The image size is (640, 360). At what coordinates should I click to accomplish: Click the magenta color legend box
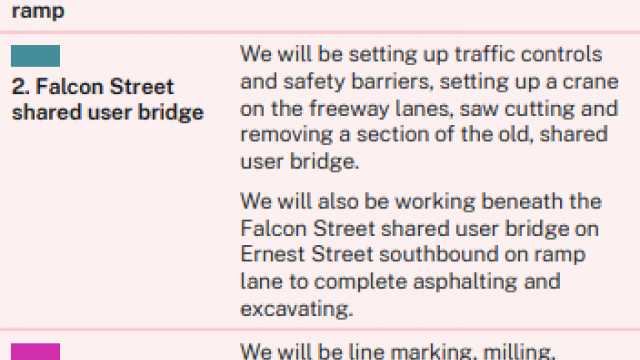[x=36, y=351]
